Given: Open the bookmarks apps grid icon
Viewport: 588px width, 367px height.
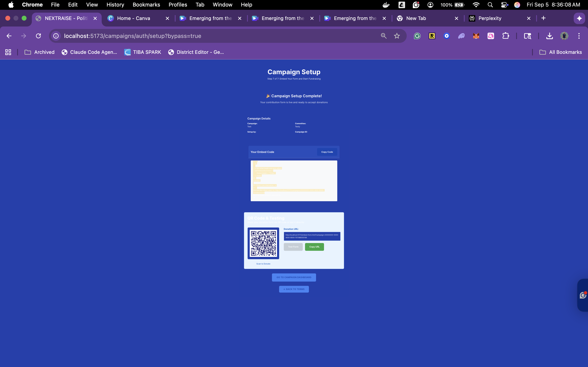Looking at the screenshot, I should (x=8, y=52).
